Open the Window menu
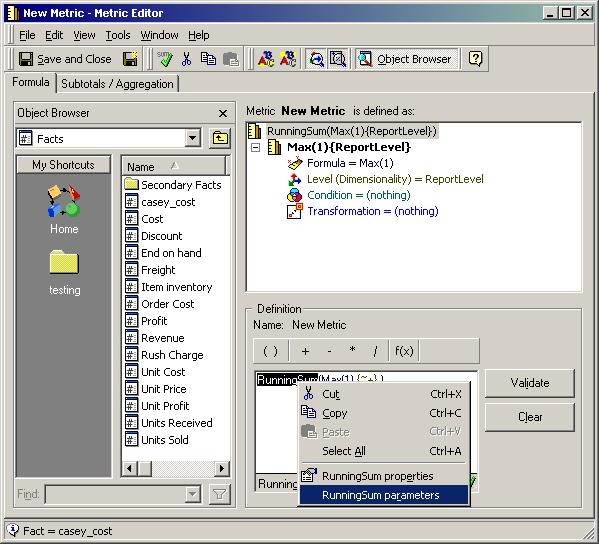This screenshot has width=599, height=544. [x=159, y=35]
